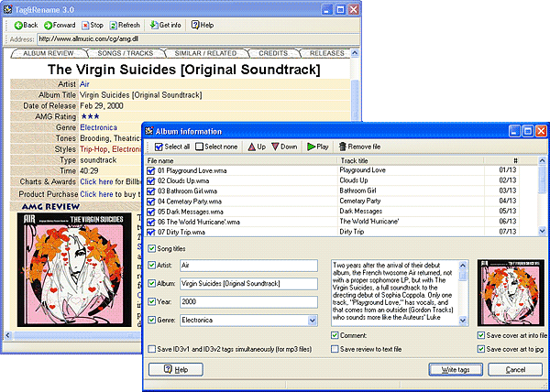Click album cover image on allmusic page
This screenshot has height=392, width=550.
tap(74, 269)
